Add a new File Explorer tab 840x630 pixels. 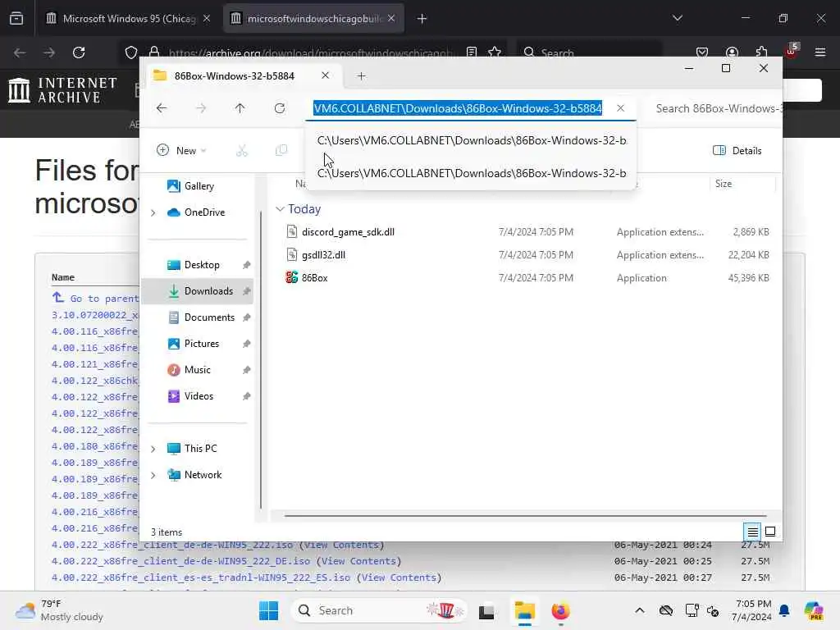point(361,76)
